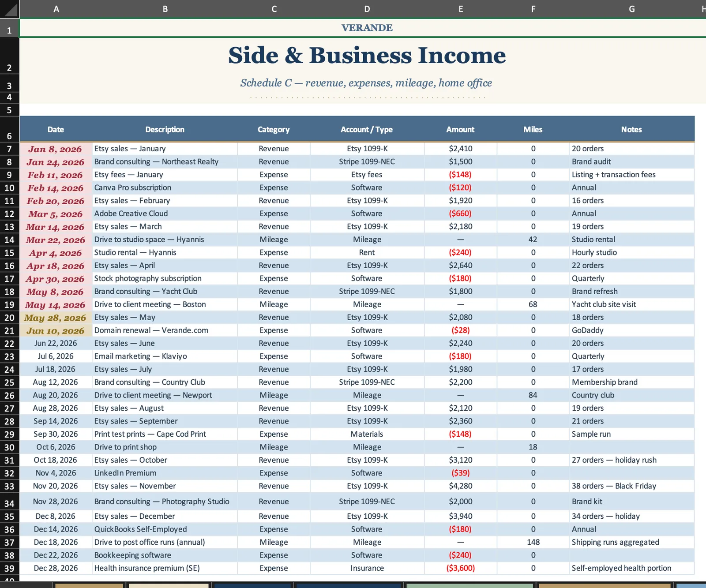Screen dimensions: 706x588
Task: Select column E header
Action: tap(461, 9)
